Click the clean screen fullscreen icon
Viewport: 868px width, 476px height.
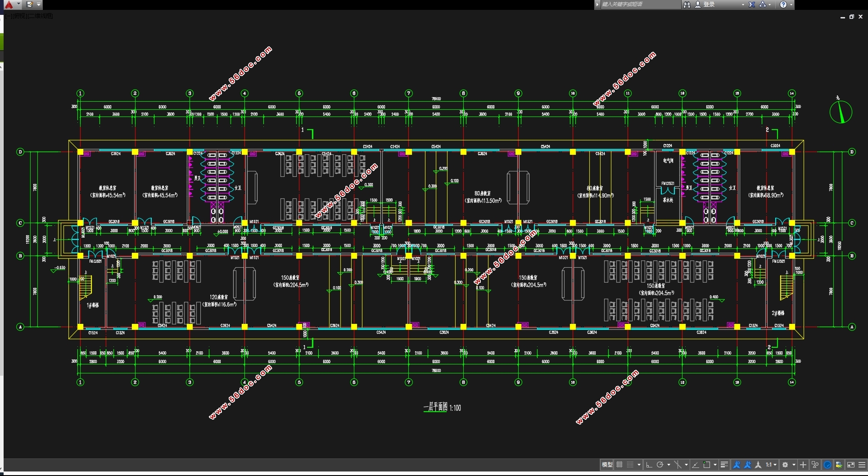[x=851, y=465]
